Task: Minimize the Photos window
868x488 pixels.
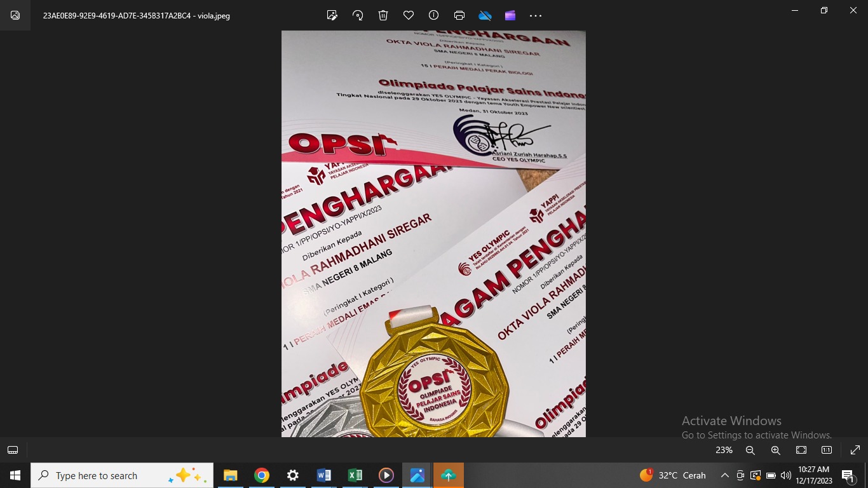Action: [795, 10]
